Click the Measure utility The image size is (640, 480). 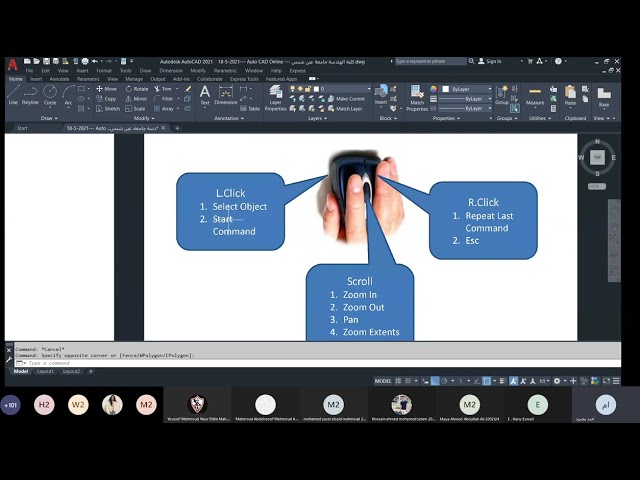pyautogui.click(x=535, y=95)
